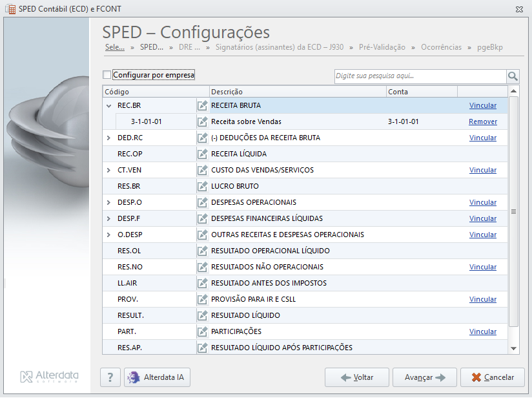Click Vincular for RESULTADOS NÃO OPERACIONAIS
Screen dimensions: 532x398
(x=483, y=267)
